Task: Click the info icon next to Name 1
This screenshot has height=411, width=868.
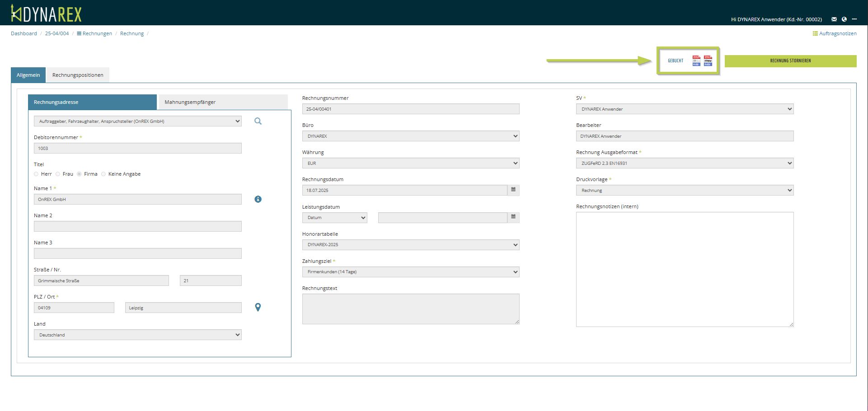Action: (x=258, y=199)
